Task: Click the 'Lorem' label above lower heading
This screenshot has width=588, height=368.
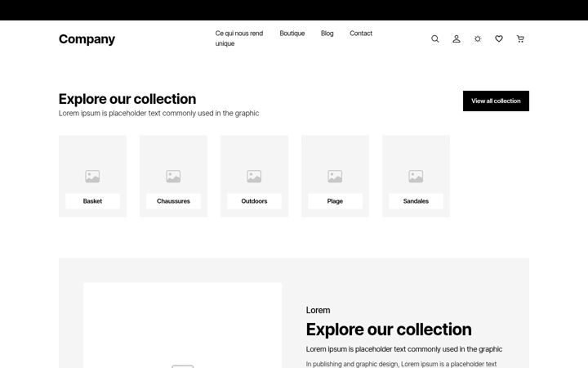Action: pyautogui.click(x=318, y=310)
